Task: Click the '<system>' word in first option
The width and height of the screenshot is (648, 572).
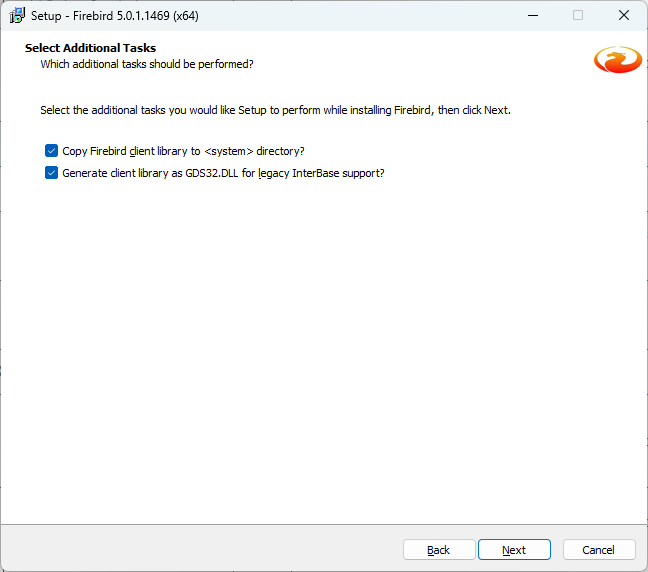Action: 228,151
